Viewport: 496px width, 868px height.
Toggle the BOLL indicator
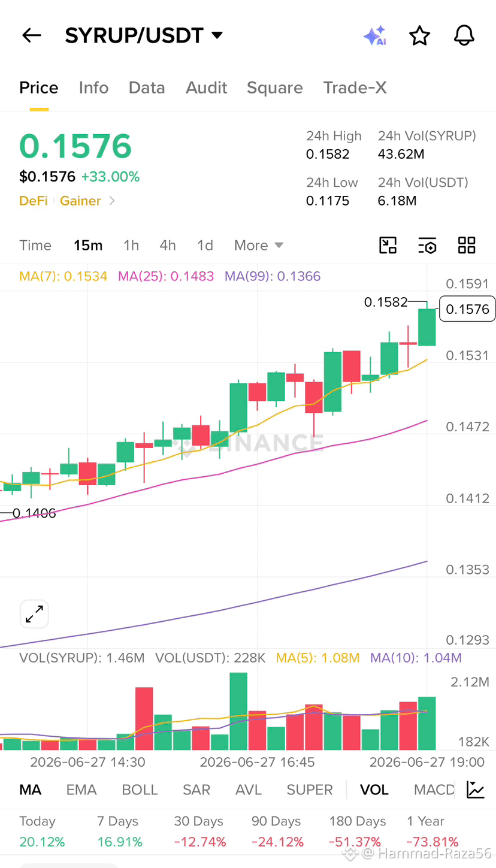[140, 790]
